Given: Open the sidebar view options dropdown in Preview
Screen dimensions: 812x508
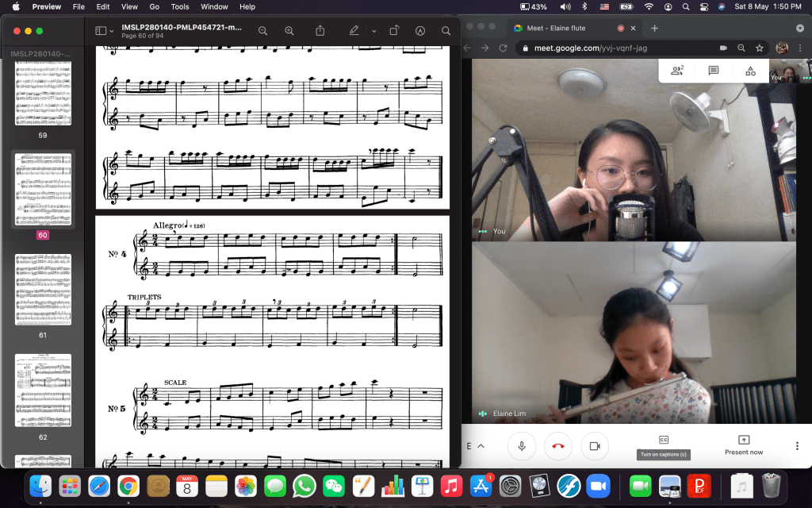Looking at the screenshot, I should click(x=105, y=31).
